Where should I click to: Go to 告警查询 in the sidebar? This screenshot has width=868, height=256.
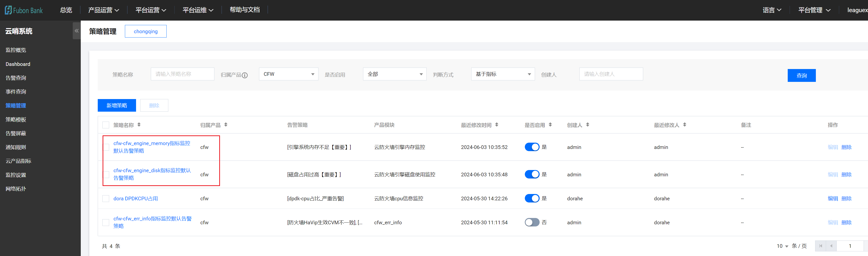[x=16, y=78]
